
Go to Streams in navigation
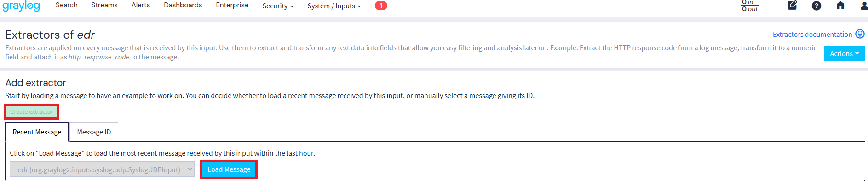point(104,5)
